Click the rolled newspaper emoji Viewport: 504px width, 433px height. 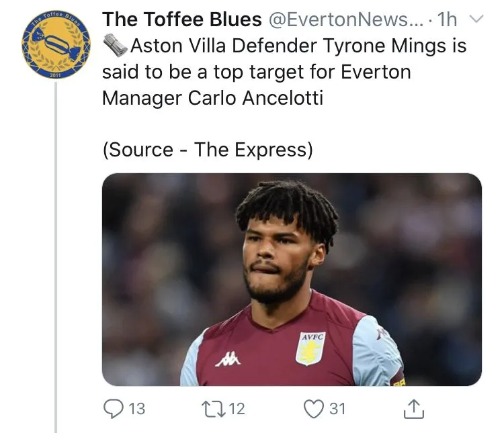(x=115, y=46)
